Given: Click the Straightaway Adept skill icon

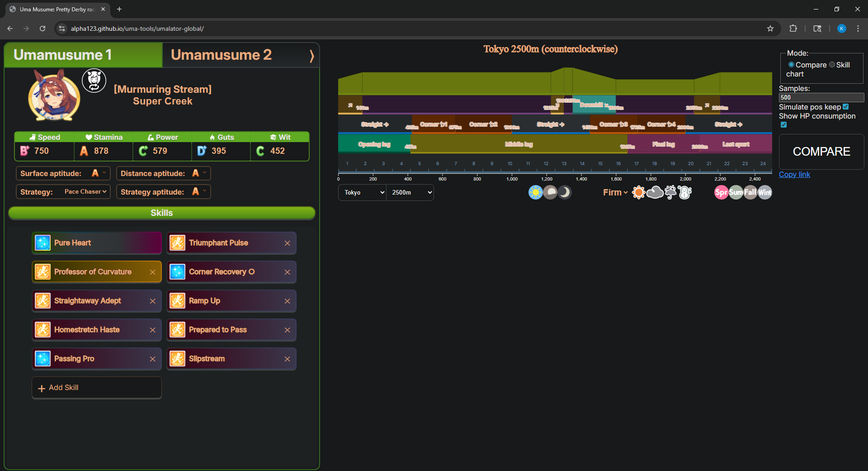Looking at the screenshot, I should pyautogui.click(x=42, y=301).
